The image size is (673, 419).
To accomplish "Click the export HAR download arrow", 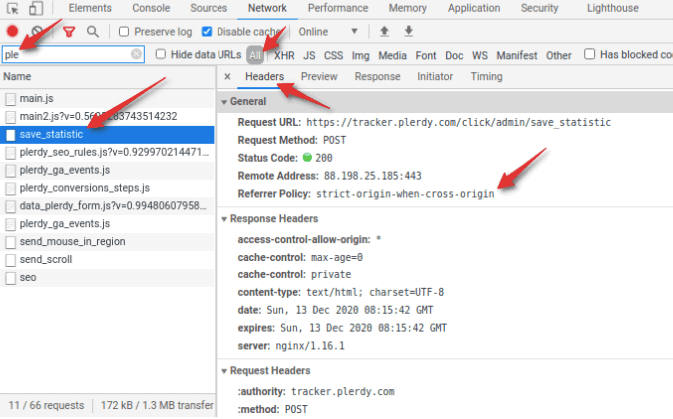I will 408,31.
